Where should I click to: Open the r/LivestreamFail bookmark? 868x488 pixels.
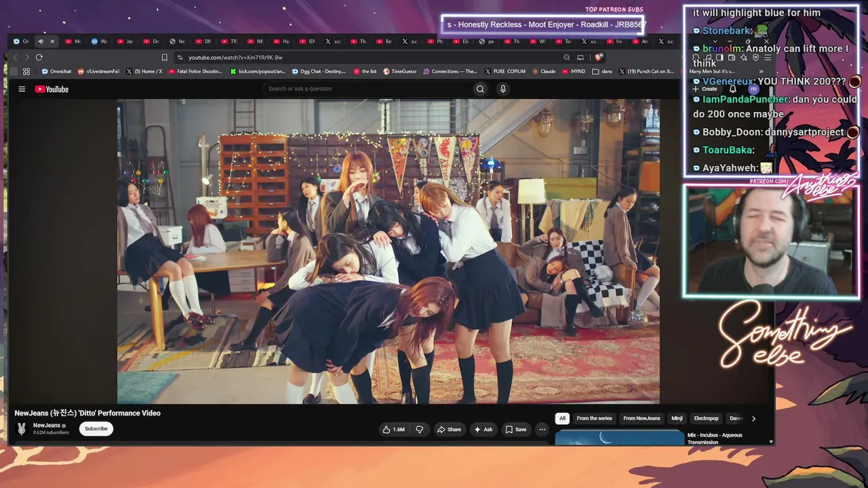coord(98,71)
